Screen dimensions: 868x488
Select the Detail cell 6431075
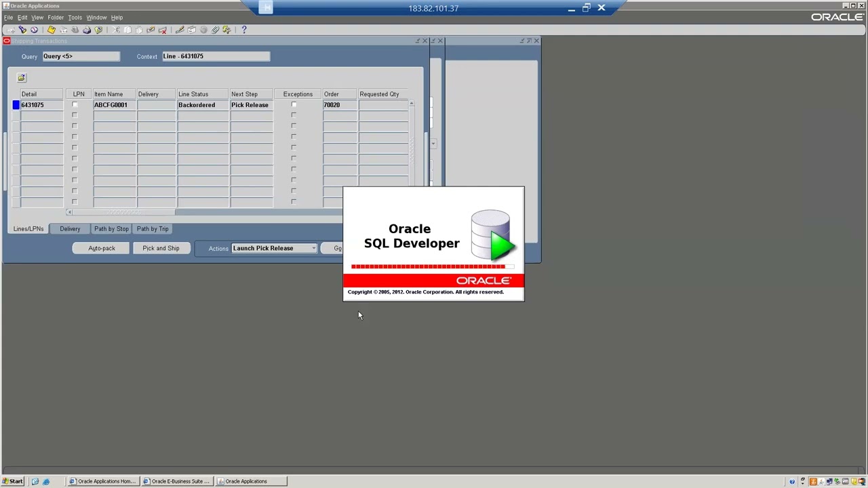coord(41,105)
